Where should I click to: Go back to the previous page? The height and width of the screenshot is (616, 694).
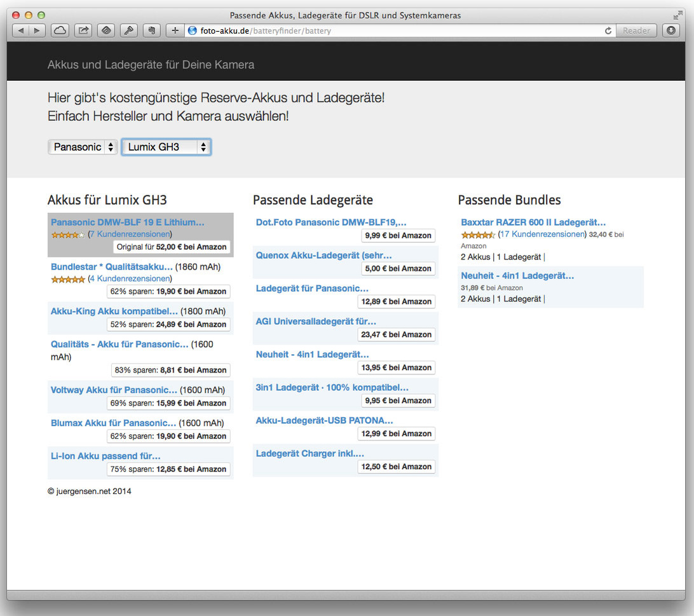click(20, 31)
